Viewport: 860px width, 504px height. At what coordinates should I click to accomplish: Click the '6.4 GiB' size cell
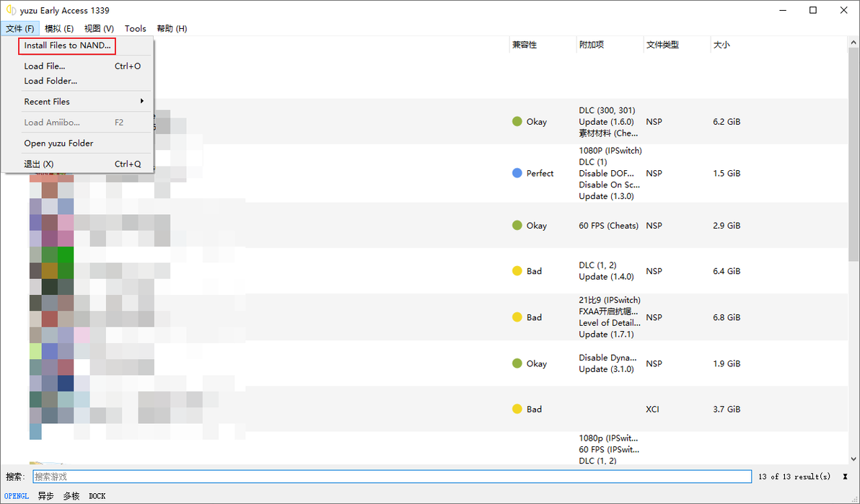coord(727,271)
